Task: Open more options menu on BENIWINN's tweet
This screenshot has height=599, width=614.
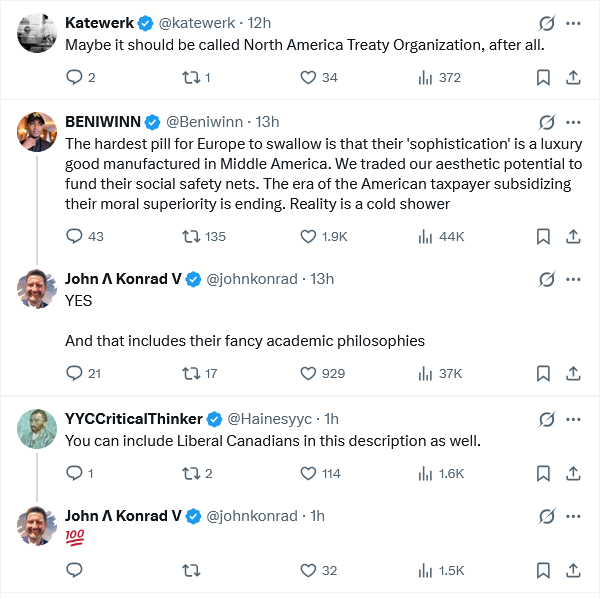Action: pos(574,122)
